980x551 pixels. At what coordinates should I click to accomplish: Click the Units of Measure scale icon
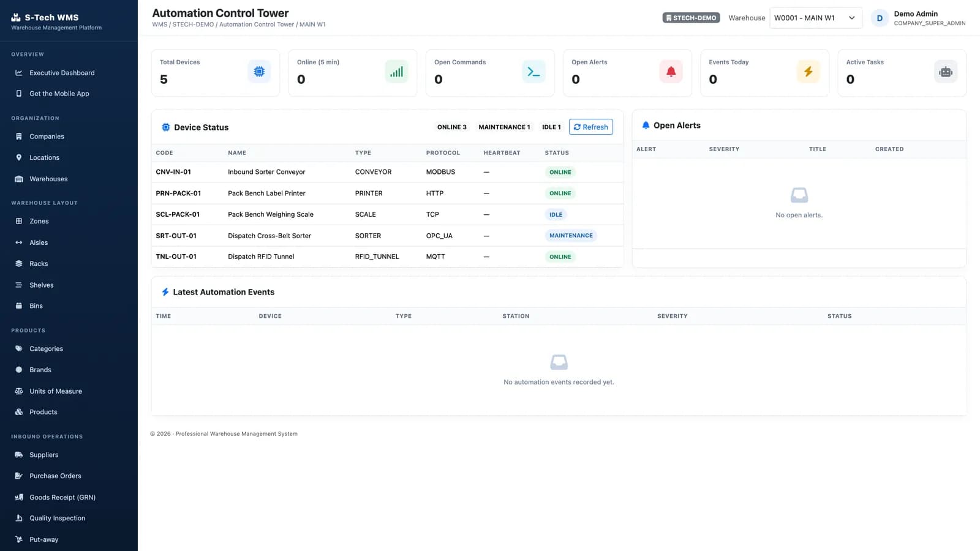pos(19,391)
